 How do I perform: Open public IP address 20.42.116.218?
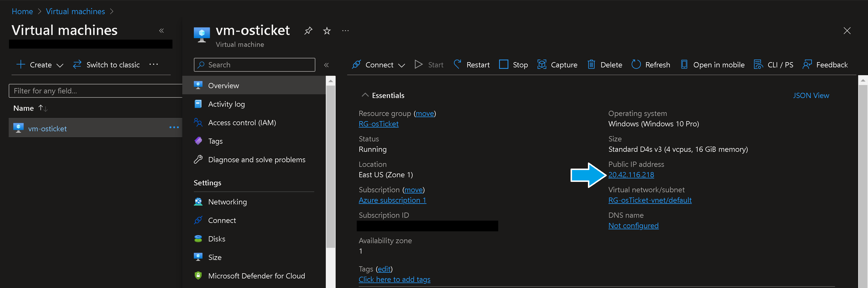pyautogui.click(x=631, y=175)
